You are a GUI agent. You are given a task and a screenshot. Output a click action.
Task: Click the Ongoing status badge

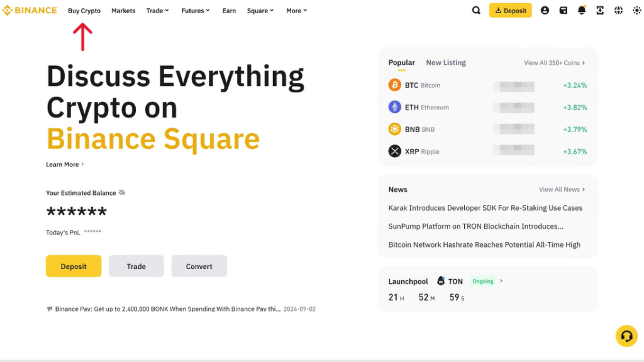pos(482,281)
